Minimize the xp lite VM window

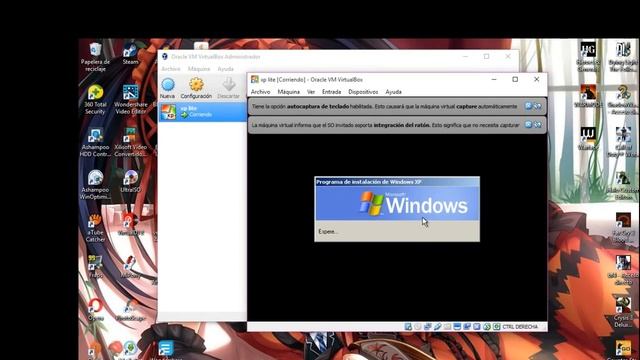494,79
